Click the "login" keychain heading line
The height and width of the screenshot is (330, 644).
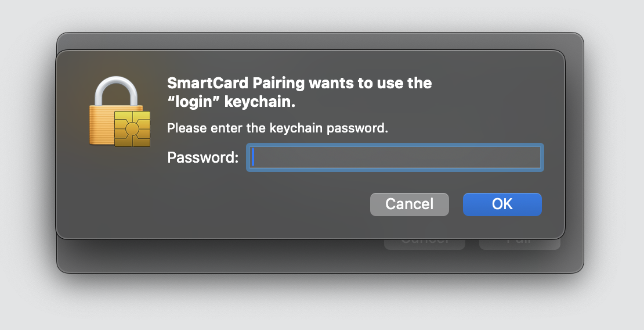click(x=231, y=102)
